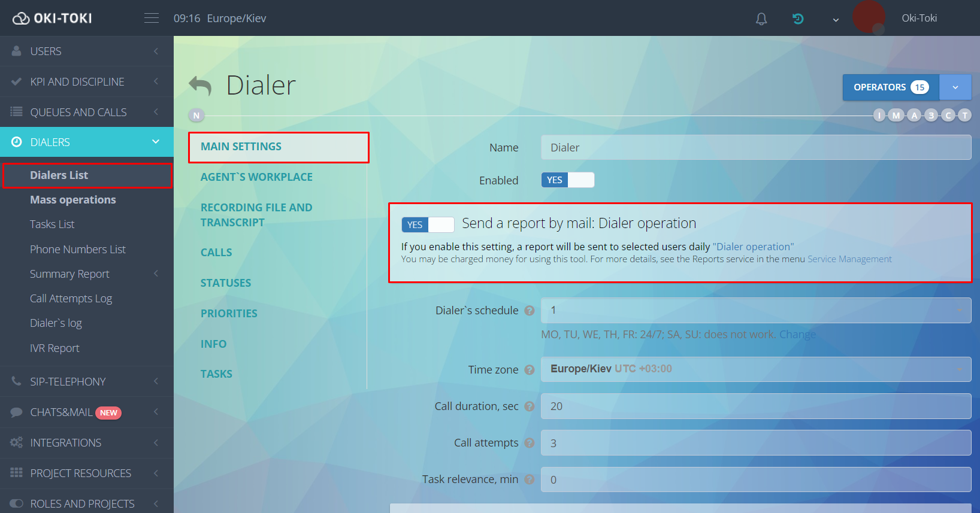Click the user avatar in top bar

[x=869, y=17]
